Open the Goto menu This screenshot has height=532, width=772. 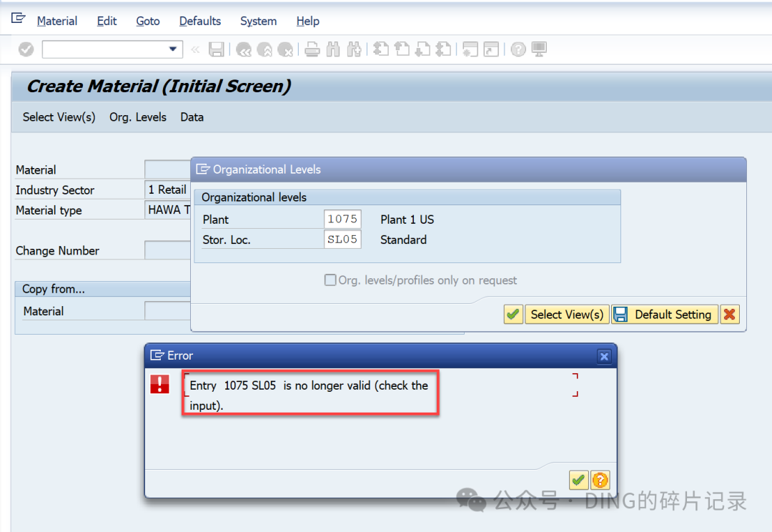point(148,21)
